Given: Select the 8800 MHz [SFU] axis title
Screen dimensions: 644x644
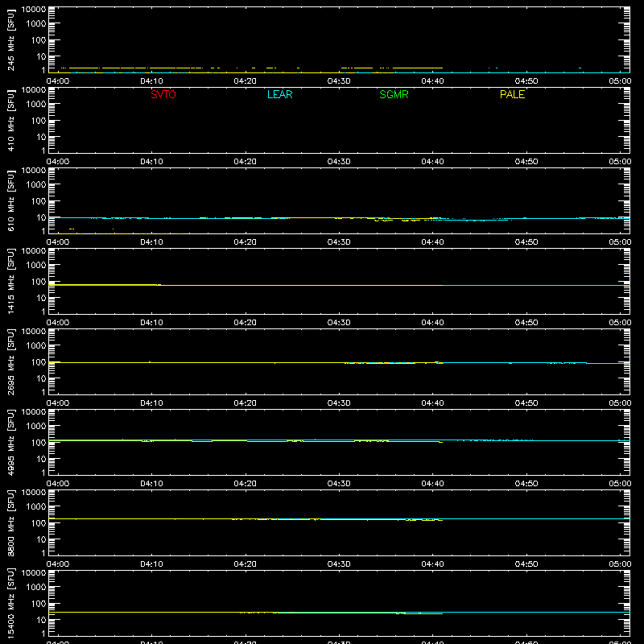Looking at the screenshot, I should pos(10,522).
